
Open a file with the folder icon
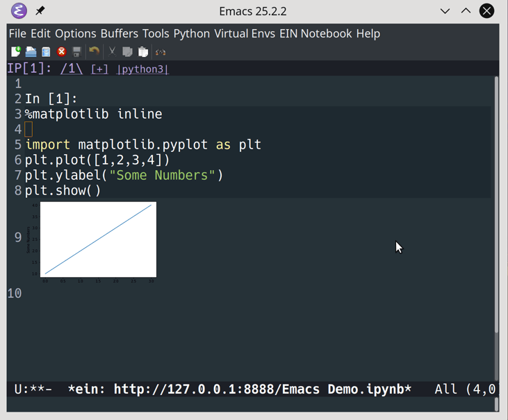[31, 52]
